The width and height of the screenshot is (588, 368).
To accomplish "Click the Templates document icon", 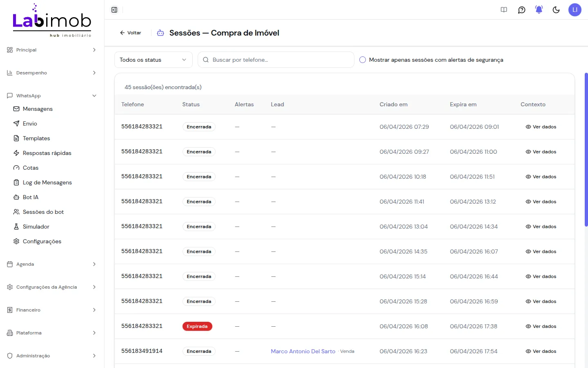I will [x=16, y=138].
